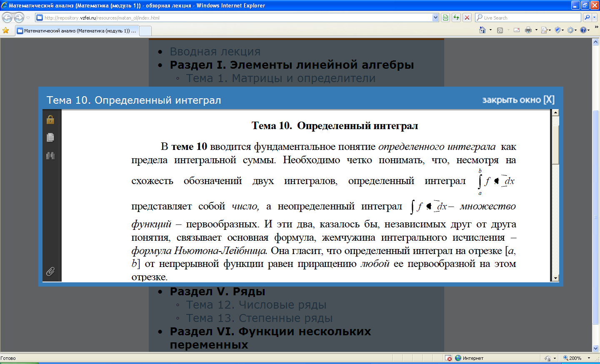600x364 pixels.
Task: Open the binoculars search icon in sidebar
Action: 50,156
